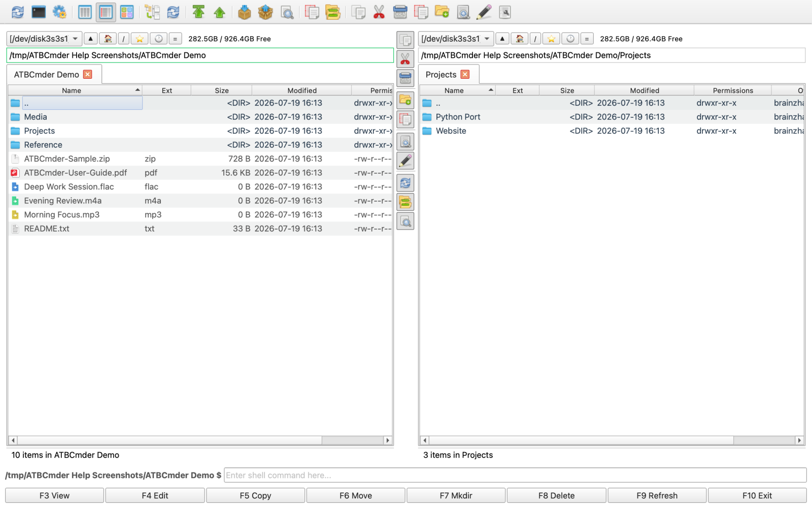Click the copy icon in the middle vertical toolbar
The height and width of the screenshot is (508, 812).
[x=405, y=40]
